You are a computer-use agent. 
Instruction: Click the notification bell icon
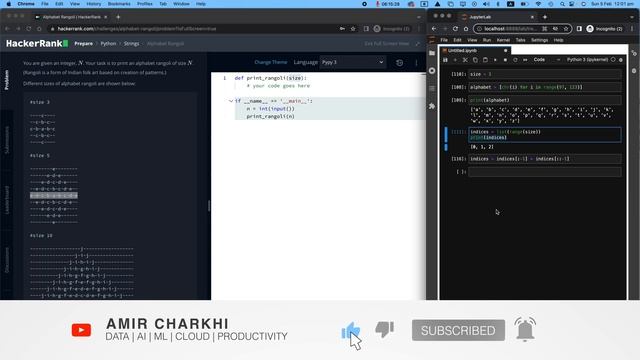pos(525,329)
